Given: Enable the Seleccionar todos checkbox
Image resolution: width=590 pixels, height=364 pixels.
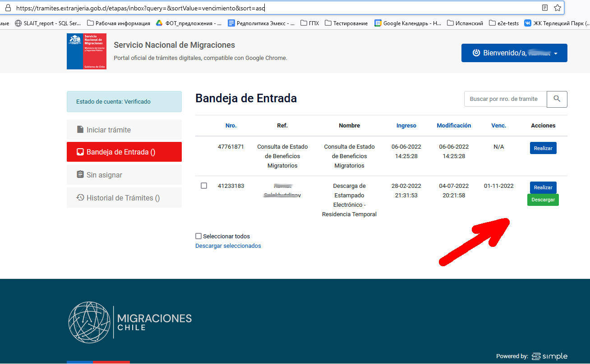Looking at the screenshot, I should pyautogui.click(x=198, y=236).
